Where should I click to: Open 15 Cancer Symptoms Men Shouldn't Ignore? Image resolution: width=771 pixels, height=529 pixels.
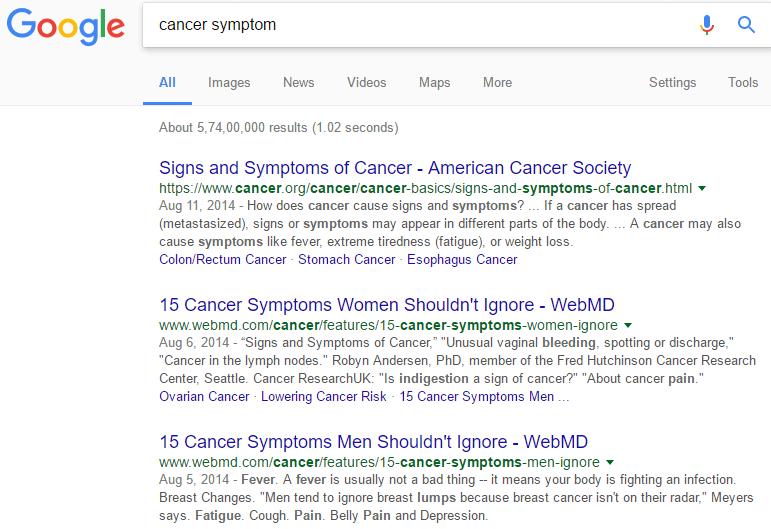point(373,442)
